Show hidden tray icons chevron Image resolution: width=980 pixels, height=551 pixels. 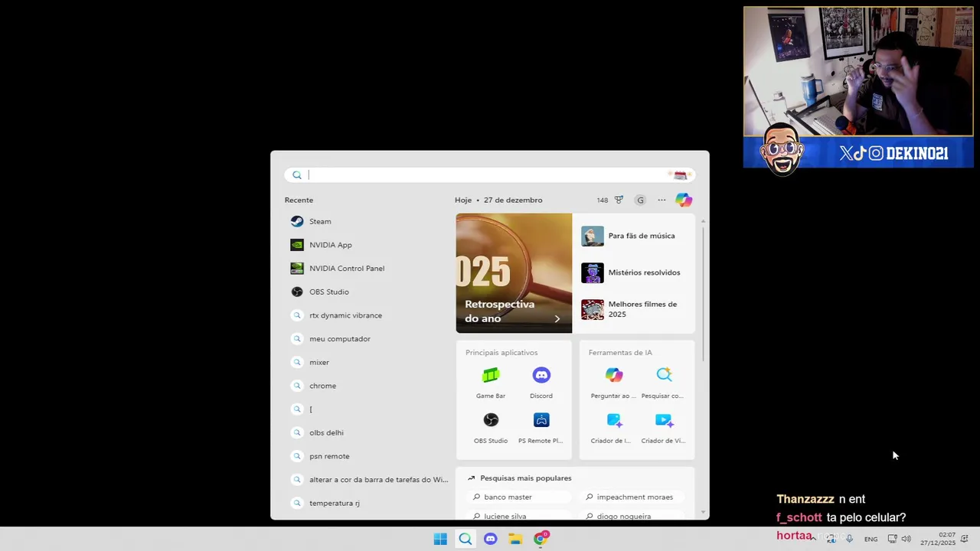[x=814, y=539]
